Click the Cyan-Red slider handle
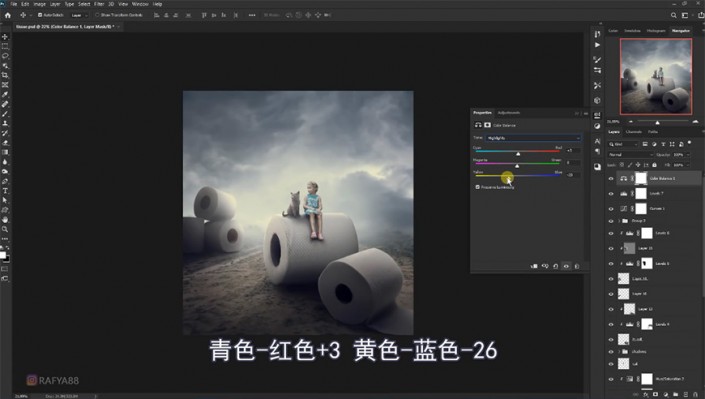This screenshot has height=399, width=705. click(518, 154)
